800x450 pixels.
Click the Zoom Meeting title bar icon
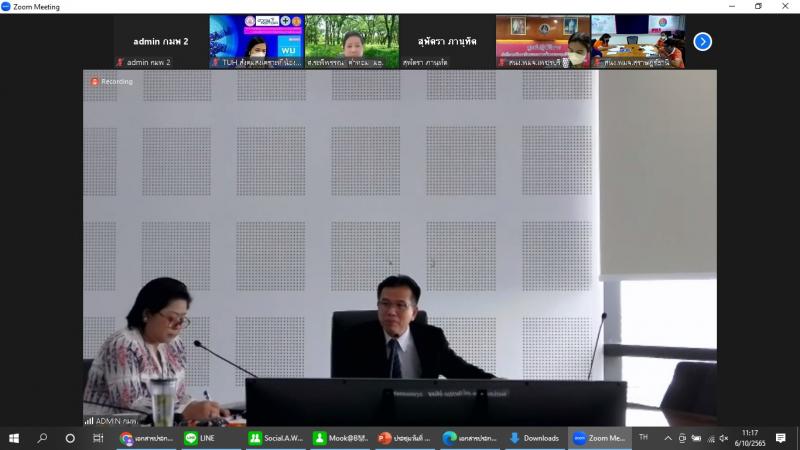pos(6,7)
